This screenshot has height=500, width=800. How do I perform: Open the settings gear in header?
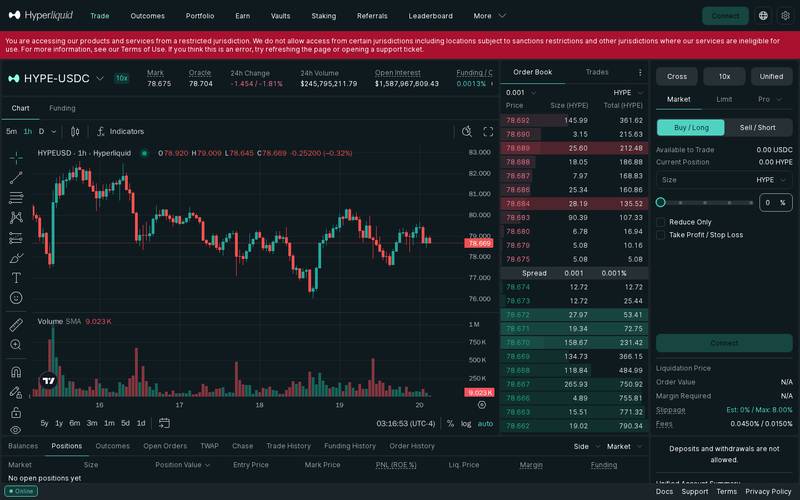point(785,16)
